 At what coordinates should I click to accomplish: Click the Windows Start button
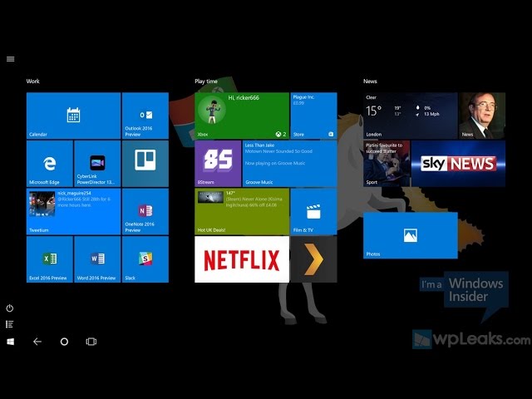pos(11,342)
